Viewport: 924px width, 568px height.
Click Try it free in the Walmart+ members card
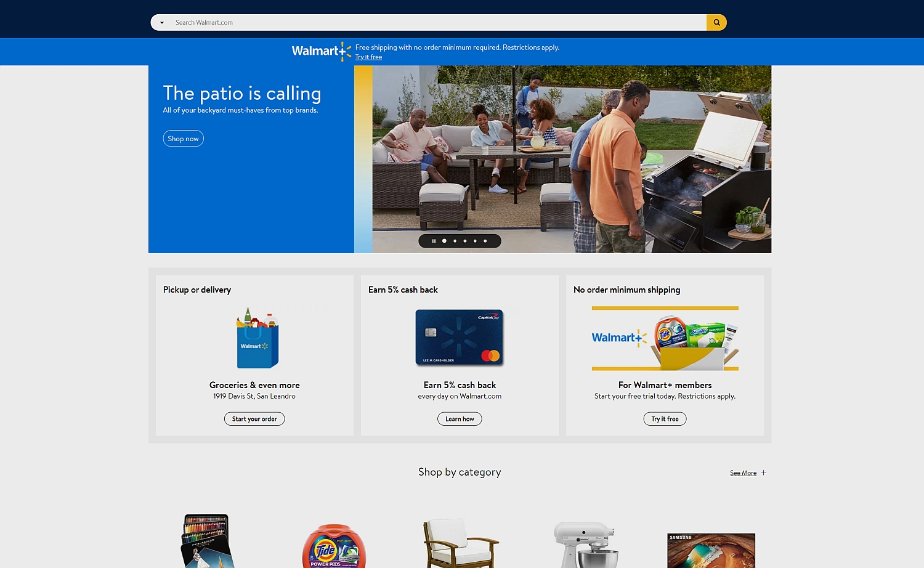(x=665, y=419)
